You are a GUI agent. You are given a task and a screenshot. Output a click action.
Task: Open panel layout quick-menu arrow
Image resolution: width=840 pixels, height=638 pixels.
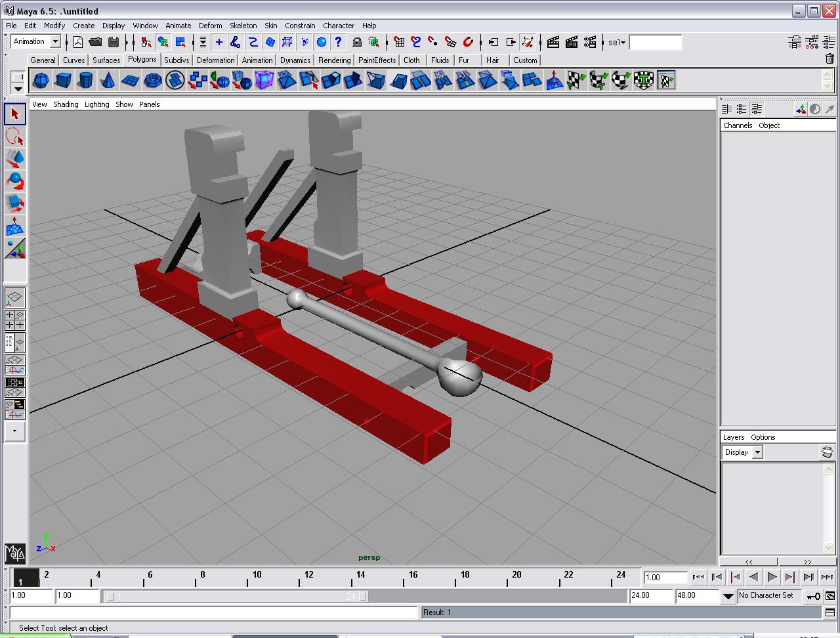(x=15, y=431)
